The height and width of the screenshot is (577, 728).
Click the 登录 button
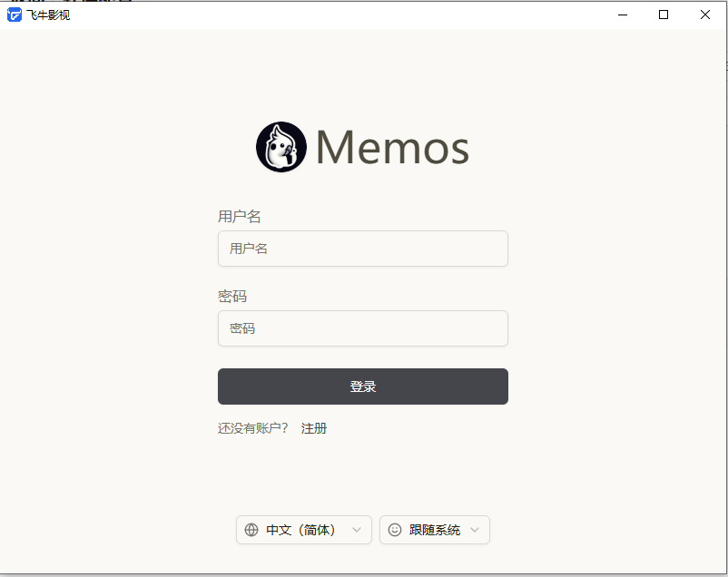coord(362,386)
